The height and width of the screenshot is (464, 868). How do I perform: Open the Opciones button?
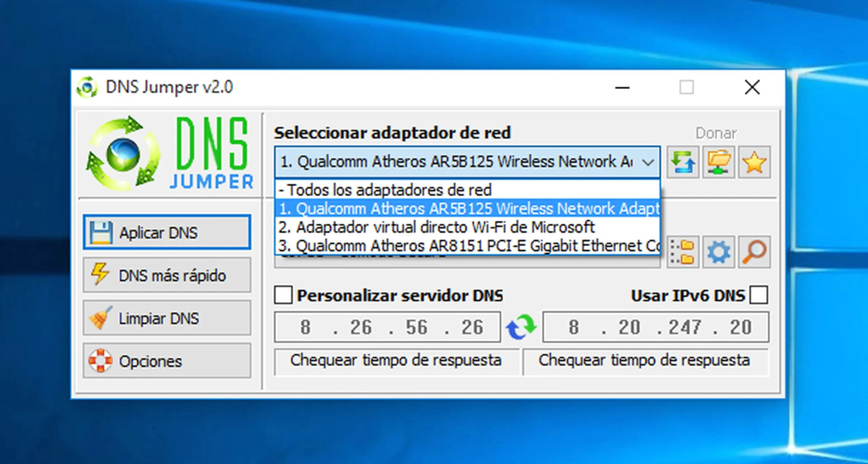click(x=167, y=361)
